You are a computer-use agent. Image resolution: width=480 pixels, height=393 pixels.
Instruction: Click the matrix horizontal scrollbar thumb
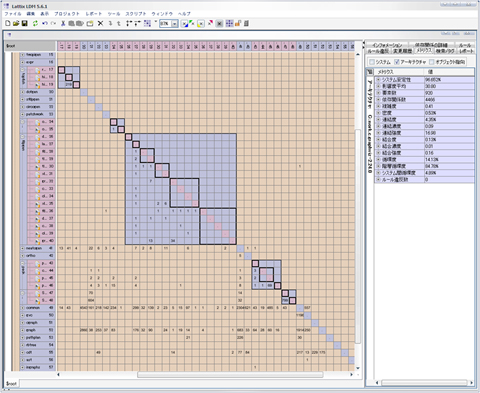[x=230, y=375]
